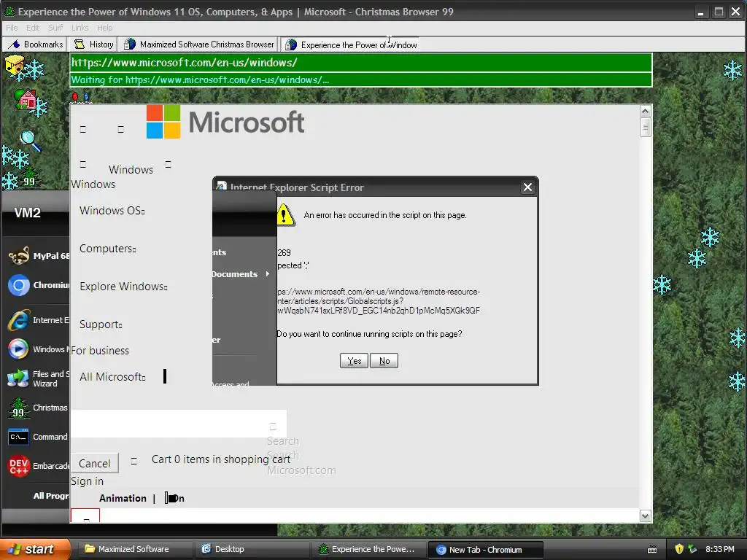Click the Microsoft wordmark text

pos(247,122)
